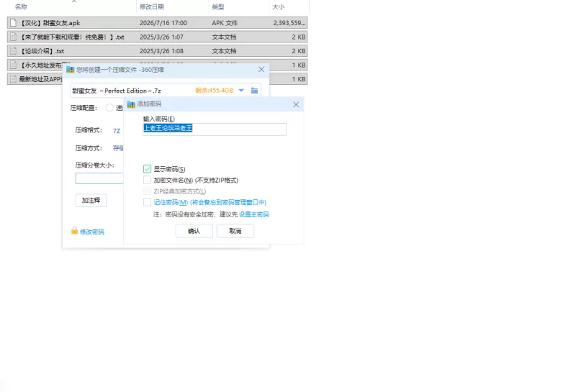Click the lock icon beside 修改密码

tap(74, 231)
